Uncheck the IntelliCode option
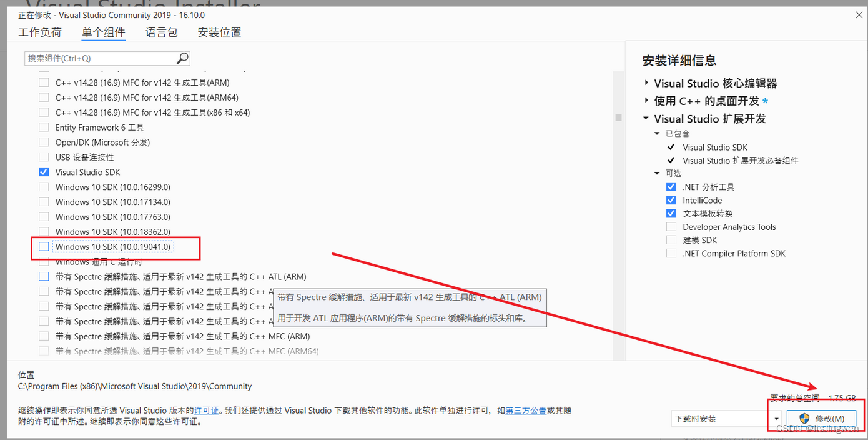This screenshot has height=440, width=868. click(x=671, y=201)
